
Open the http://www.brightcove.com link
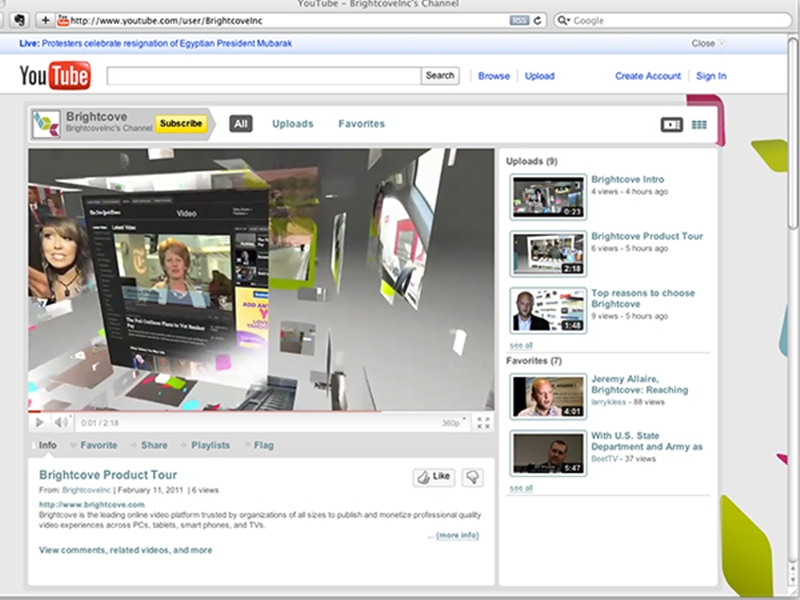pos(92,505)
